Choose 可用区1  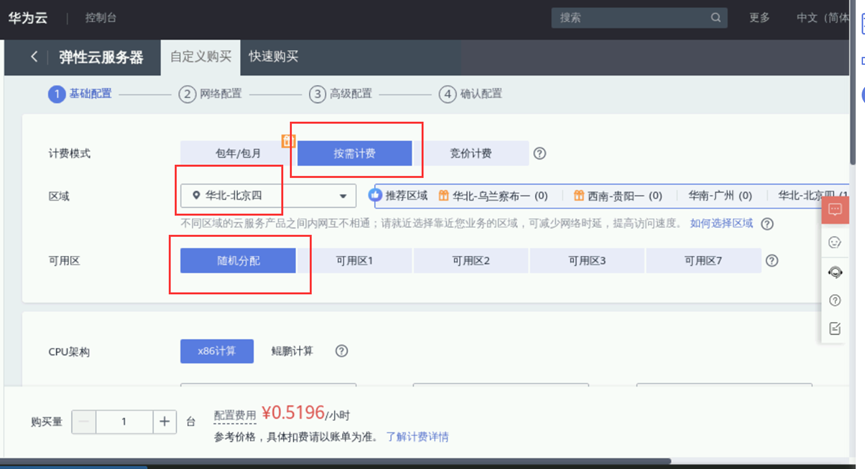(354, 260)
